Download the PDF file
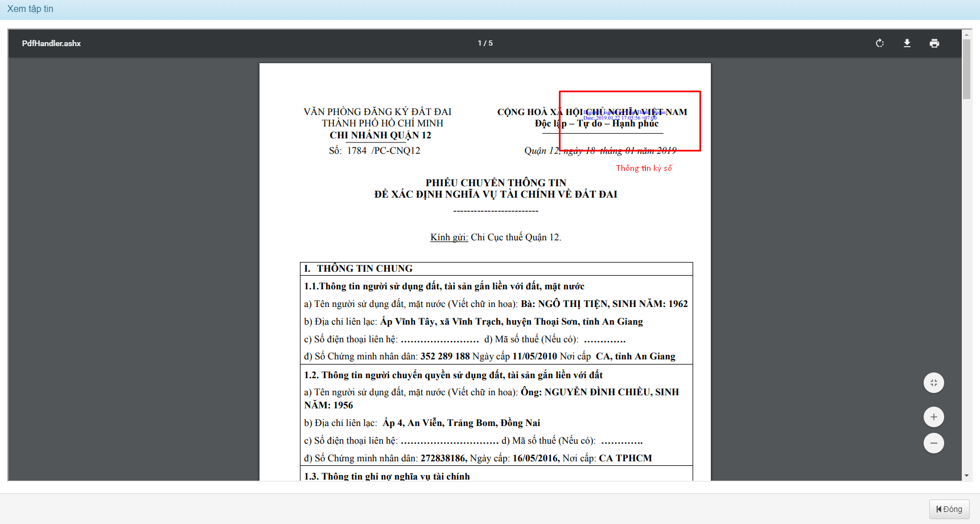Image resolution: width=980 pixels, height=524 pixels. pyautogui.click(x=908, y=43)
